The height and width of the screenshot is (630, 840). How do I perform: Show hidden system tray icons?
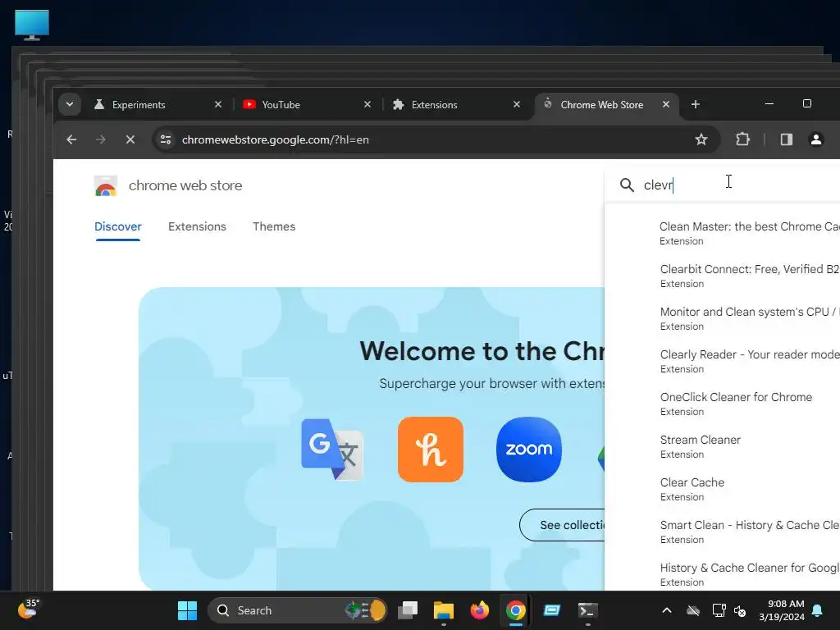667,610
